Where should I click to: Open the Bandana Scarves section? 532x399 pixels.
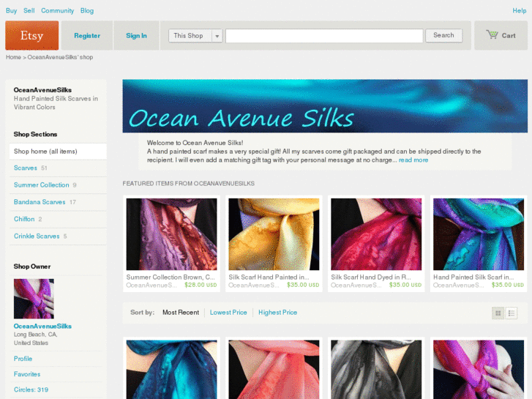(40, 202)
